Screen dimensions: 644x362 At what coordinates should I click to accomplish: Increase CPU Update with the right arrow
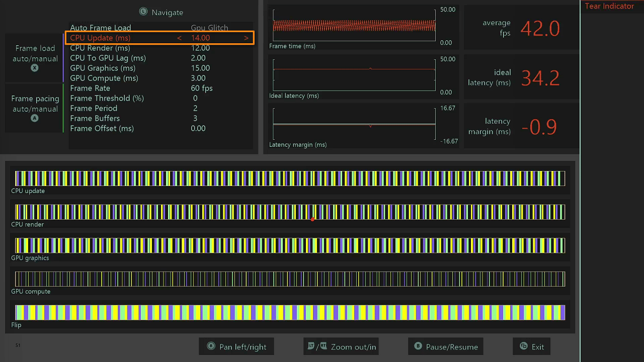point(246,38)
